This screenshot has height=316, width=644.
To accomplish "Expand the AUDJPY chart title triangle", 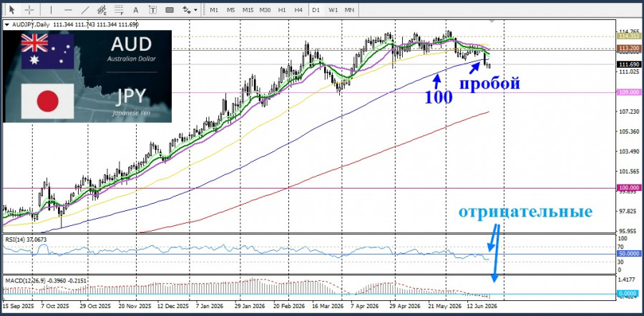I will pyautogui.click(x=6, y=24).
